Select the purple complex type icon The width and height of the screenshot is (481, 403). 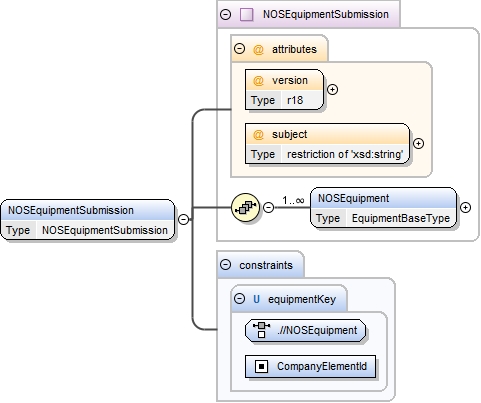[247, 14]
